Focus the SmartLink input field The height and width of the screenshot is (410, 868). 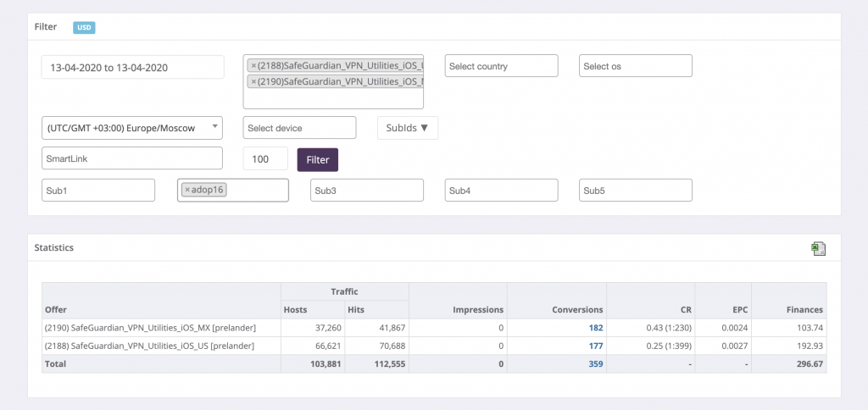tap(131, 158)
